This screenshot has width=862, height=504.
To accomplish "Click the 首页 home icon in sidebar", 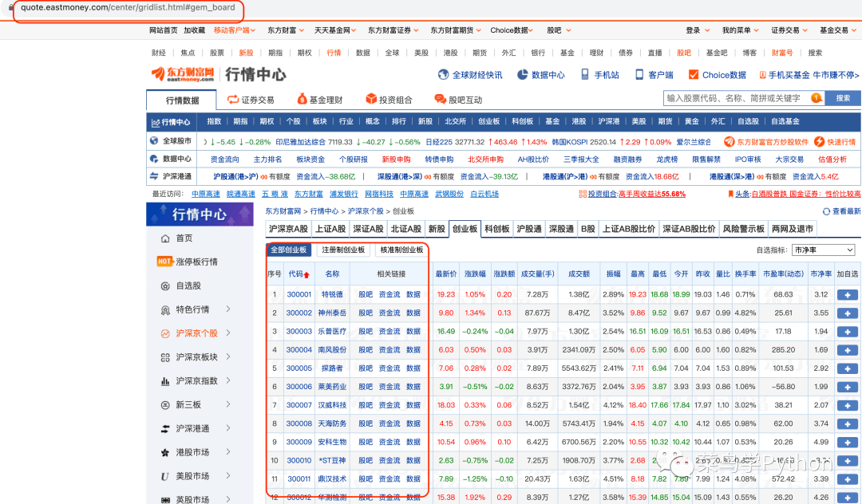I will point(165,238).
